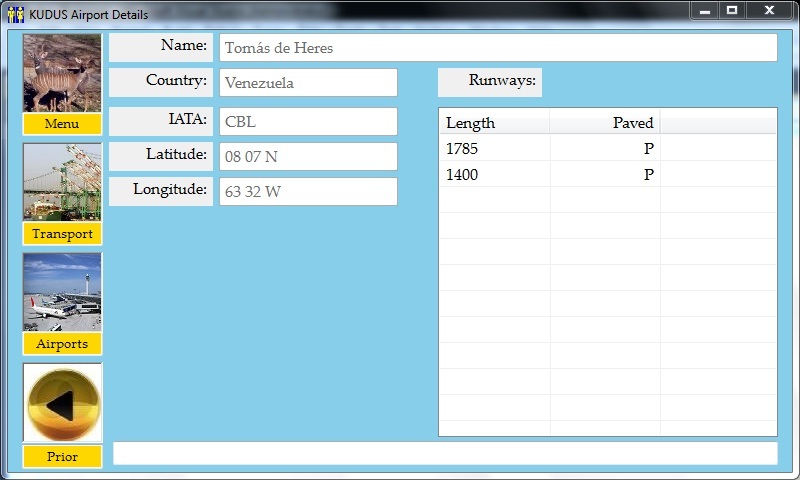Click the IATA field showing CBL

point(308,122)
